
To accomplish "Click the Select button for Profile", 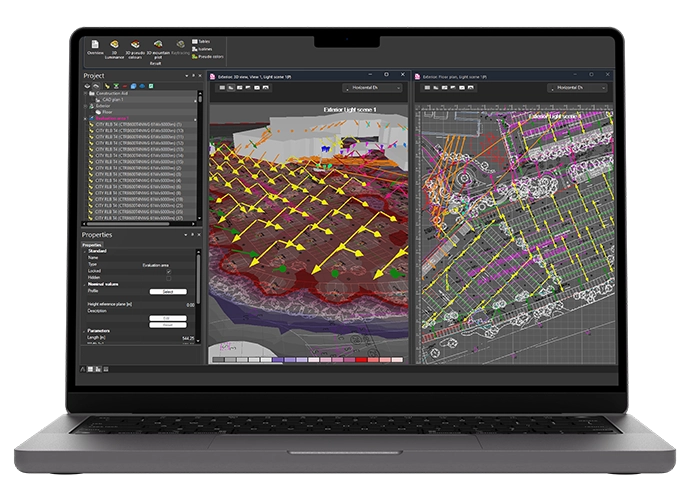I will click(x=168, y=291).
